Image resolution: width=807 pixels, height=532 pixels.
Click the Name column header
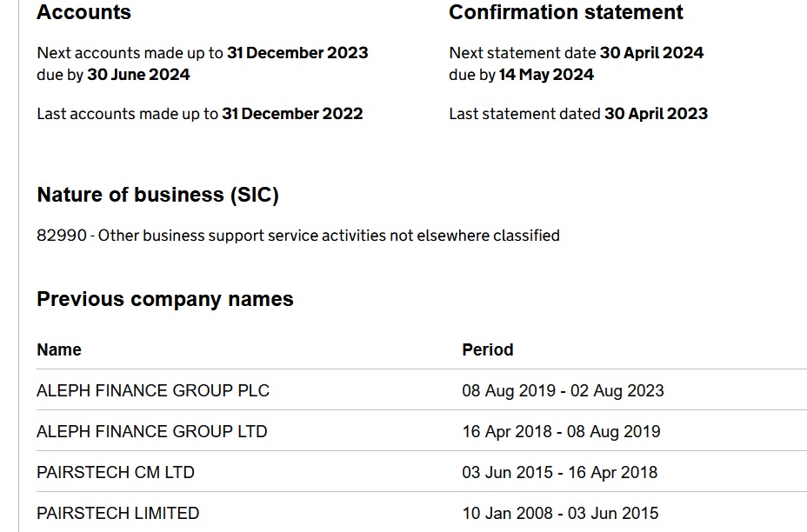click(59, 349)
